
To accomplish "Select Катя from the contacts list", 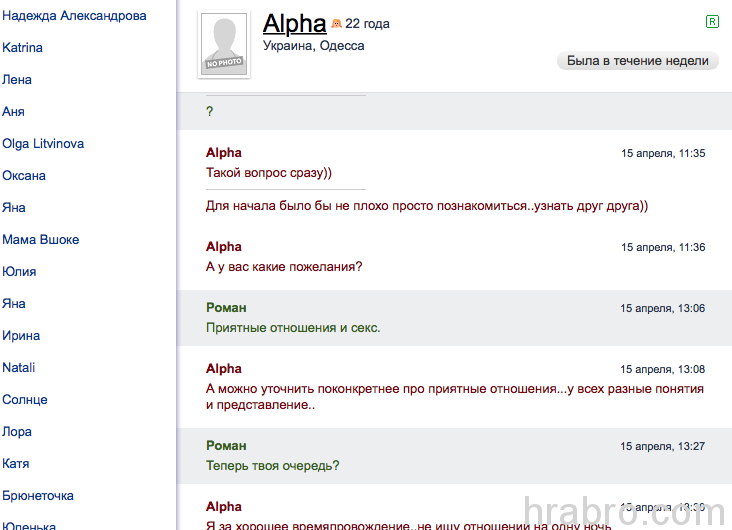I will 15,464.
